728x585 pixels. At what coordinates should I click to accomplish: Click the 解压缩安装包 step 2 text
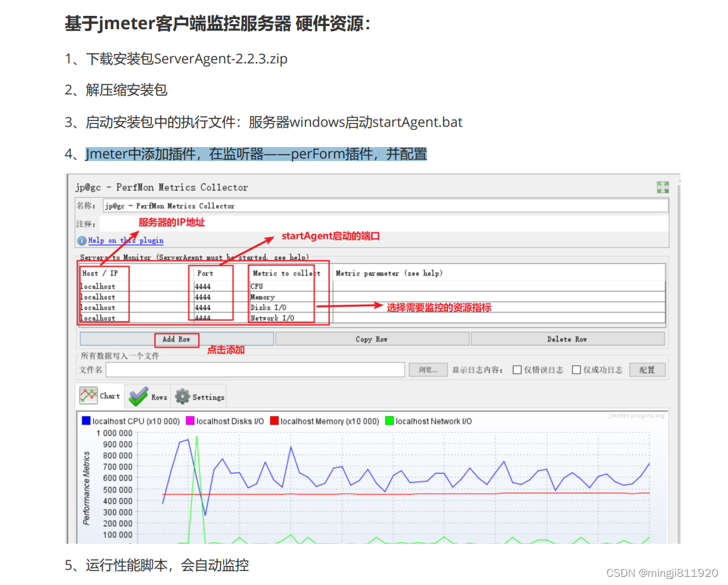[x=126, y=90]
